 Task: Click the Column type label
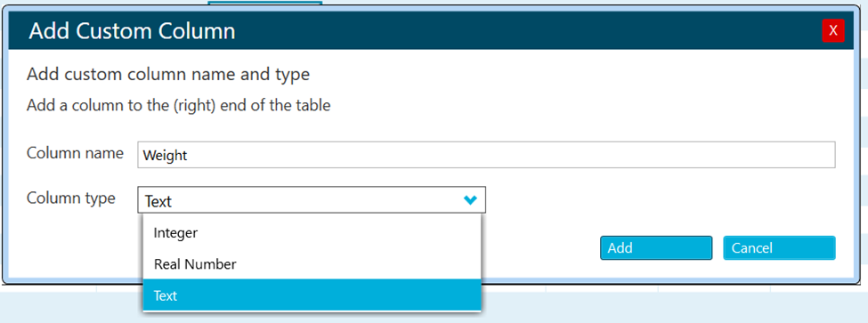click(71, 198)
